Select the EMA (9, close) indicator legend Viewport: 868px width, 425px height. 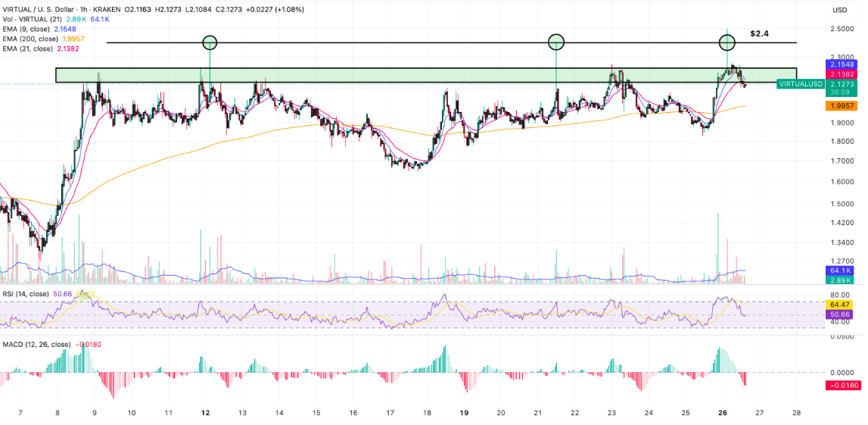click(x=26, y=29)
